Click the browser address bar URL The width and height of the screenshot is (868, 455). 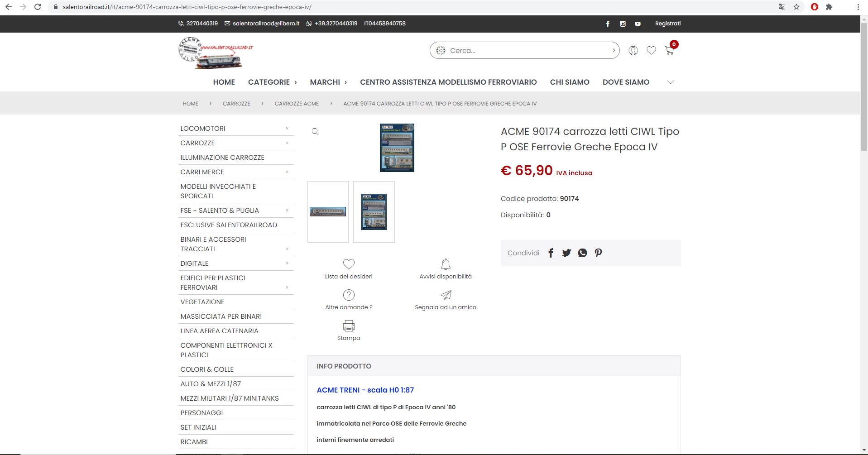(187, 7)
